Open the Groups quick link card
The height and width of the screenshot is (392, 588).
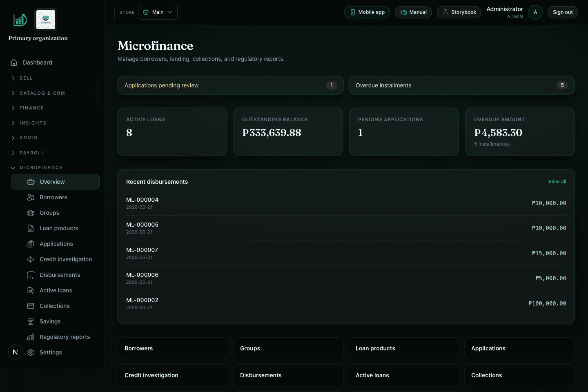pyautogui.click(x=288, y=348)
